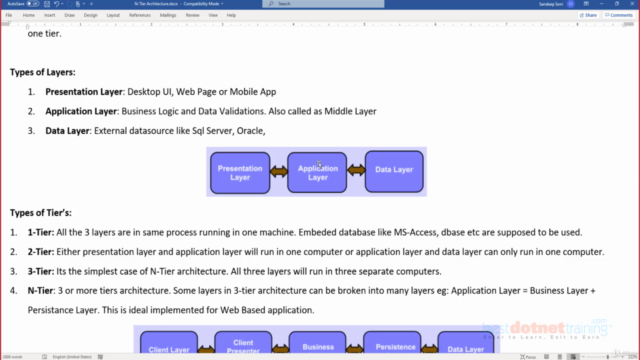Click the '3-Tier:' list label
Screen dimensions: 640x360
point(41,271)
